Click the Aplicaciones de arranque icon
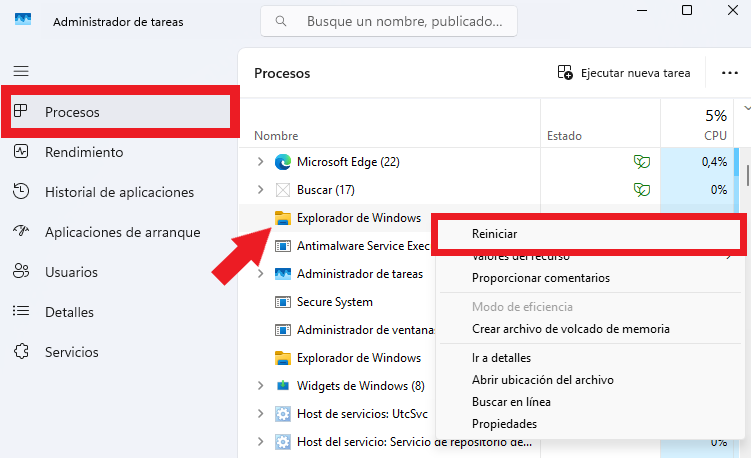This screenshot has height=458, width=751. (21, 231)
